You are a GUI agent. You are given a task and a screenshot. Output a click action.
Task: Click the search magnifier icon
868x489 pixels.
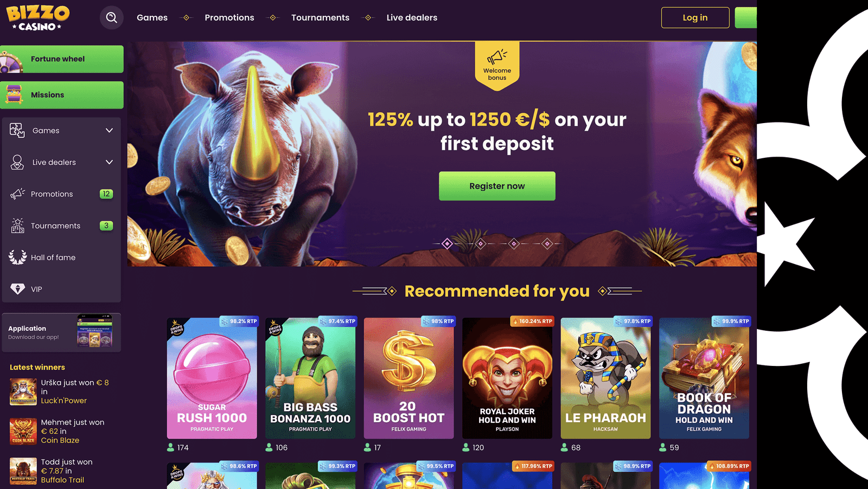pyautogui.click(x=111, y=17)
